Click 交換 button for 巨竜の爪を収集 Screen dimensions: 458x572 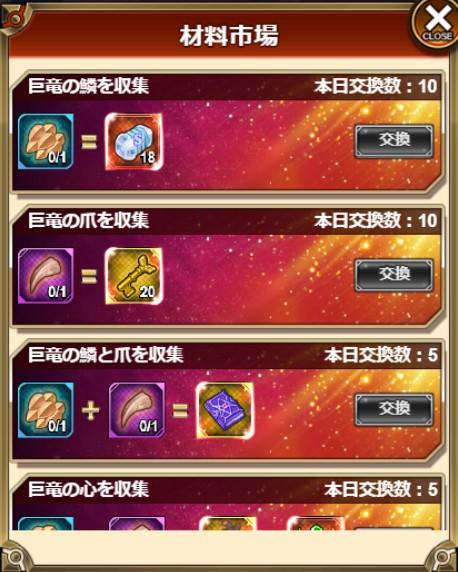[394, 275]
